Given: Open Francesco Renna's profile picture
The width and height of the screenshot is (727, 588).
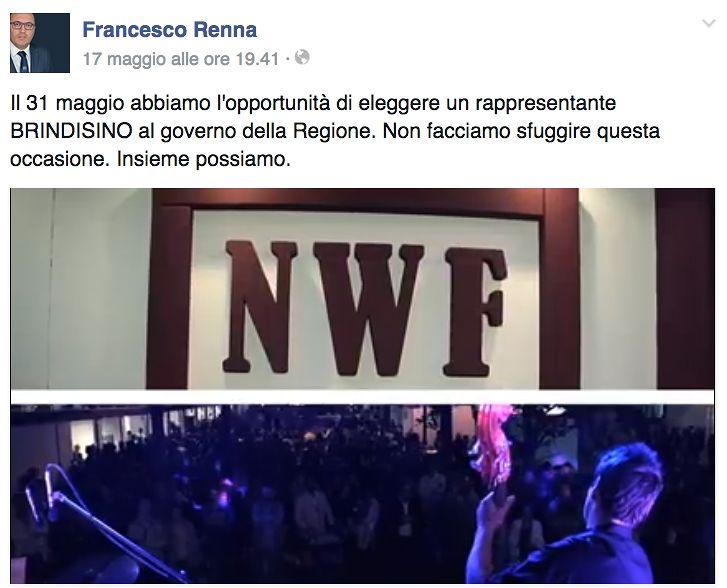Looking at the screenshot, I should point(40,43).
